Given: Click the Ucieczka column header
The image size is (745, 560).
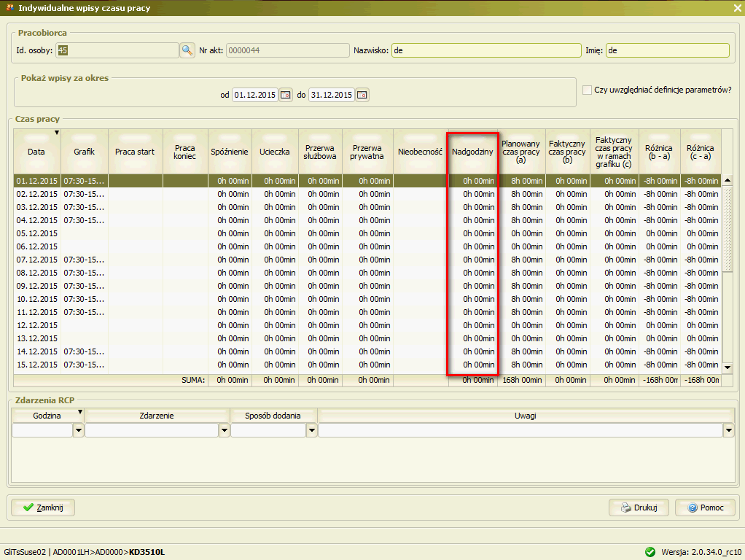Looking at the screenshot, I should 275,152.
